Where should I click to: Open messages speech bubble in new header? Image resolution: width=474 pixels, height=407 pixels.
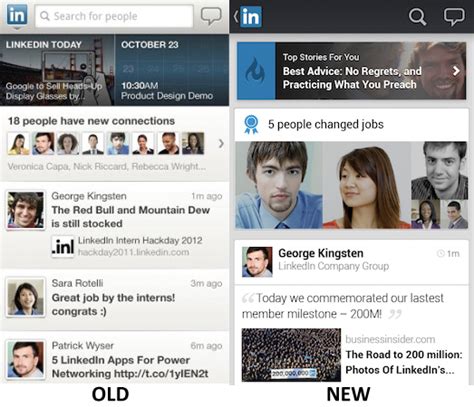pos(454,16)
